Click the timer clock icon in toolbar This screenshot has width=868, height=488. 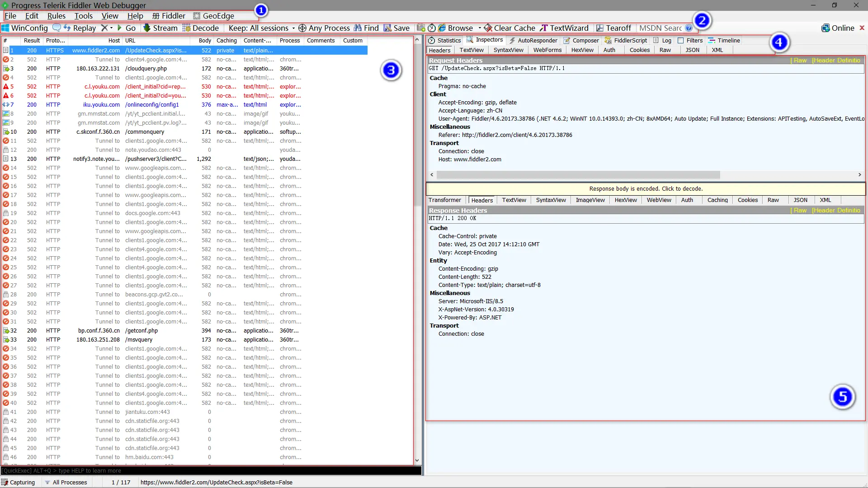click(x=432, y=28)
